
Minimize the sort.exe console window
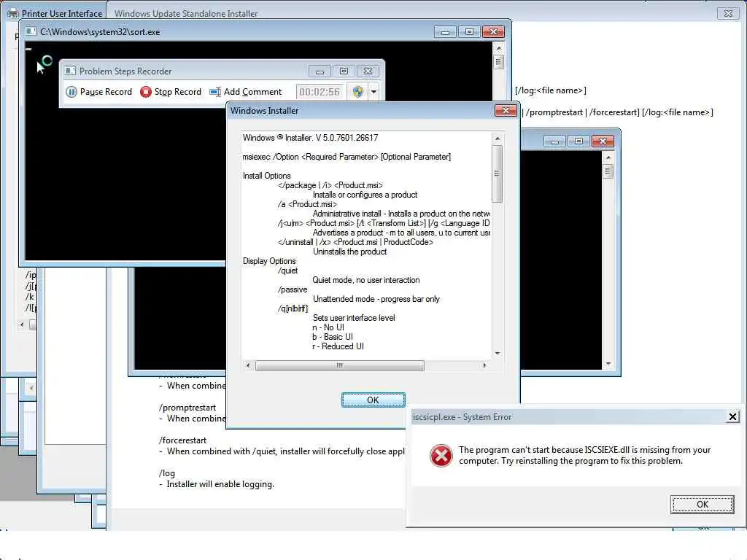coord(445,32)
